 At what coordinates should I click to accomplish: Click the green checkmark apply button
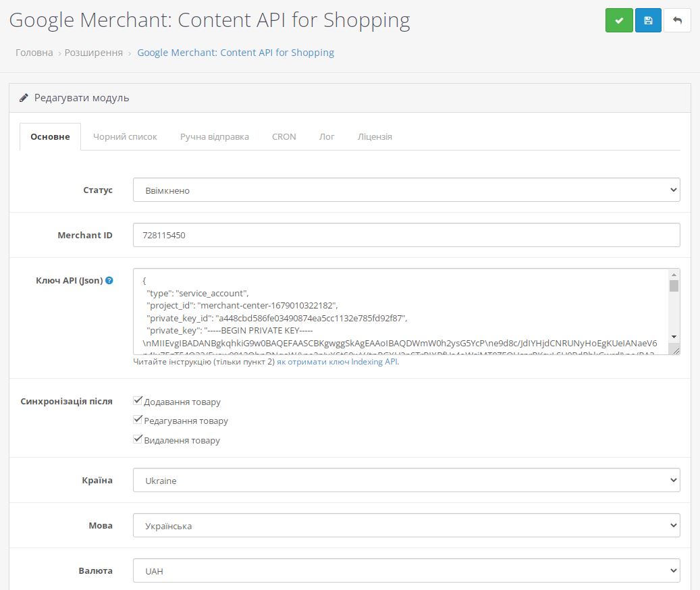(x=619, y=20)
